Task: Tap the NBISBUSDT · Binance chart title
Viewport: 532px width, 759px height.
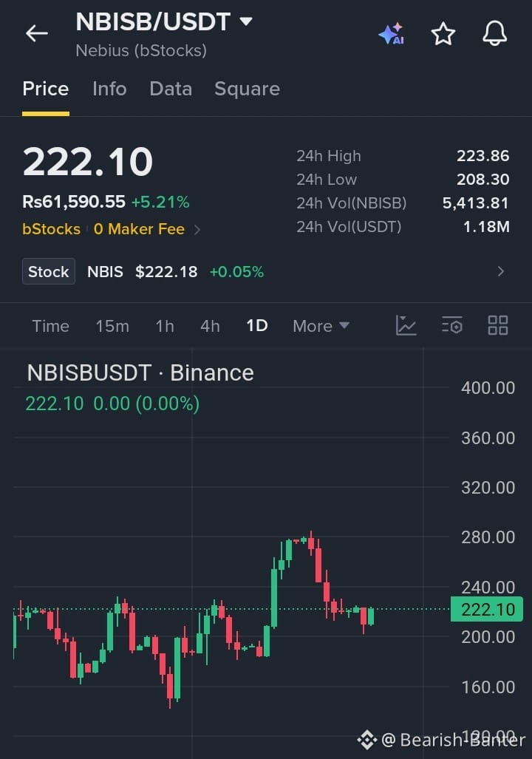Action: (140, 373)
